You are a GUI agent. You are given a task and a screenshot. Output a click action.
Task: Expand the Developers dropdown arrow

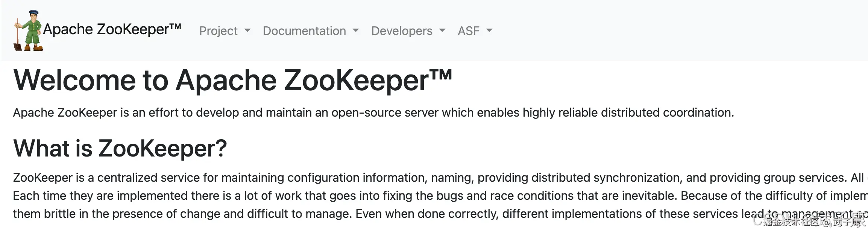pyautogui.click(x=442, y=30)
